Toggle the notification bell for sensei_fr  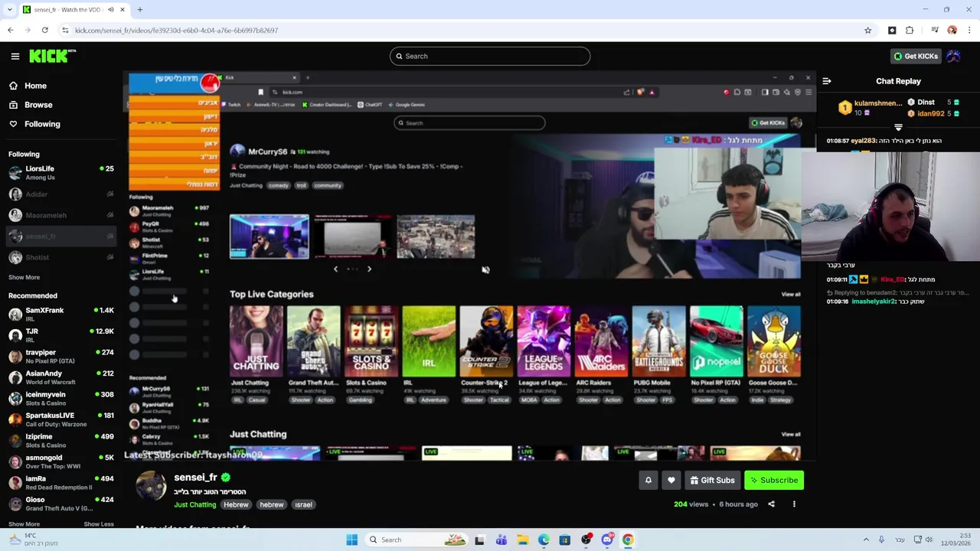648,480
